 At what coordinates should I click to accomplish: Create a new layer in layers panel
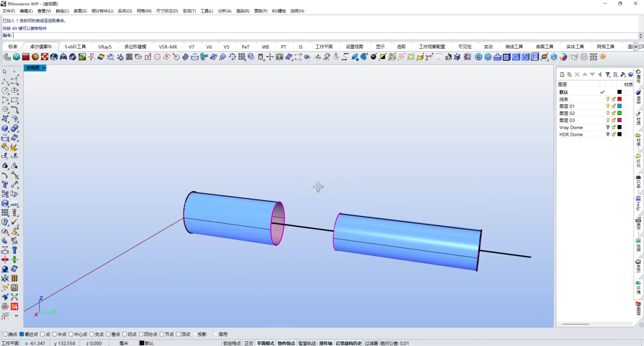tap(562, 74)
